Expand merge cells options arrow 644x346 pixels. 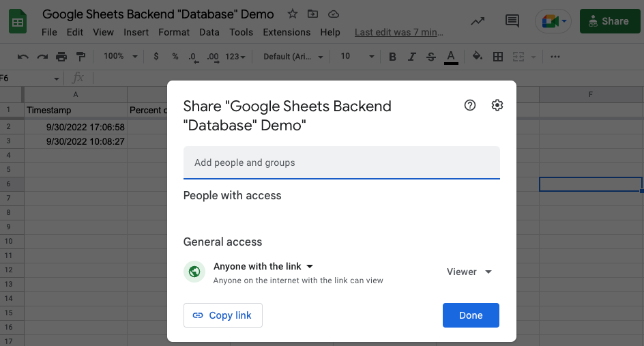point(533,57)
